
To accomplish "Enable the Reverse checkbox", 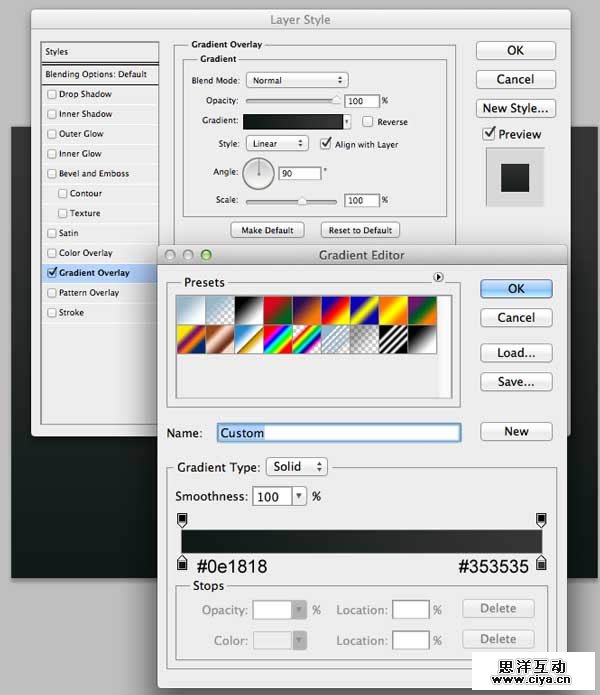I will coord(368,121).
